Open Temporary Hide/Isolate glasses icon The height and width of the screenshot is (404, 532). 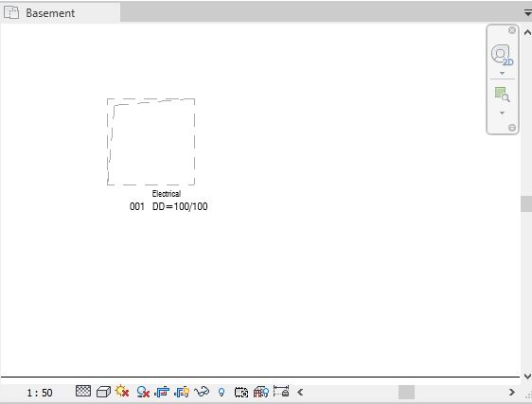click(202, 392)
